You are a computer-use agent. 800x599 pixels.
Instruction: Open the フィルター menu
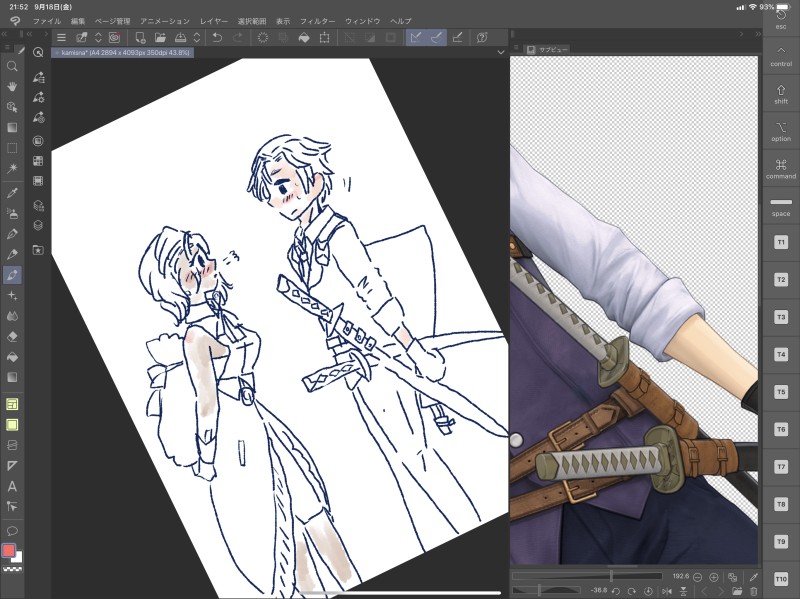click(x=317, y=21)
